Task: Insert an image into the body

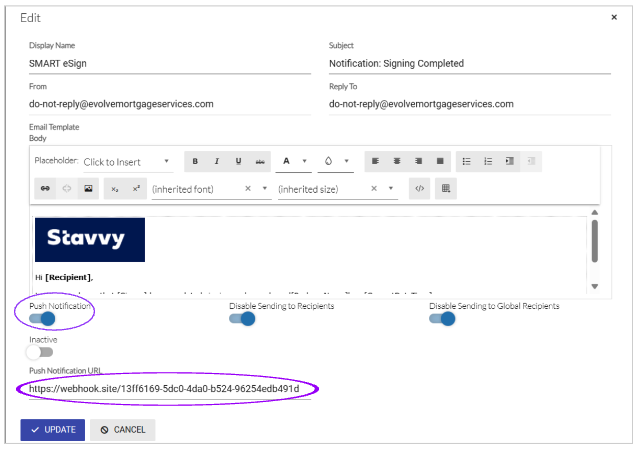Action: (x=88, y=189)
